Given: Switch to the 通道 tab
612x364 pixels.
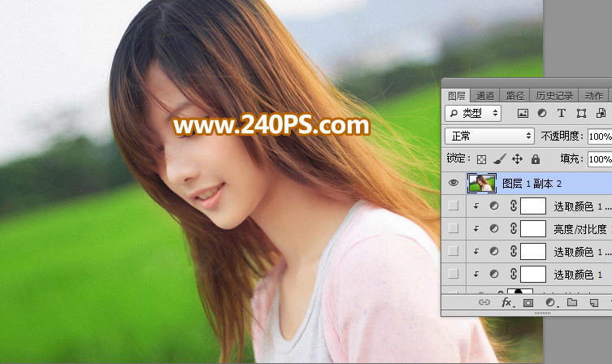Looking at the screenshot, I should pos(485,96).
